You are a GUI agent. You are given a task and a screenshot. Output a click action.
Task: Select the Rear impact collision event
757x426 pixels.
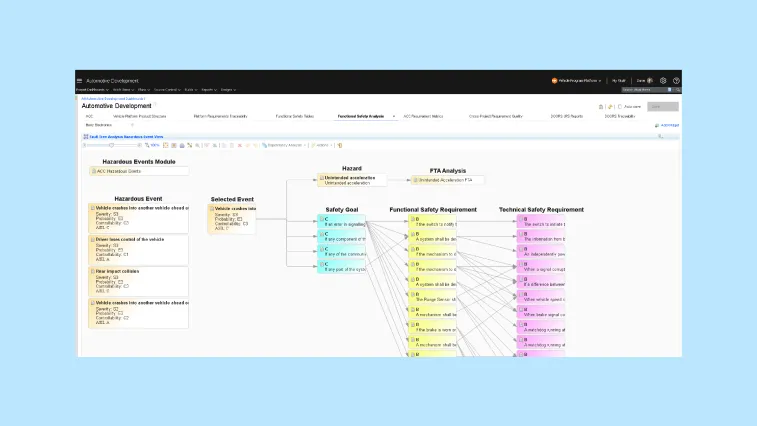coord(139,281)
